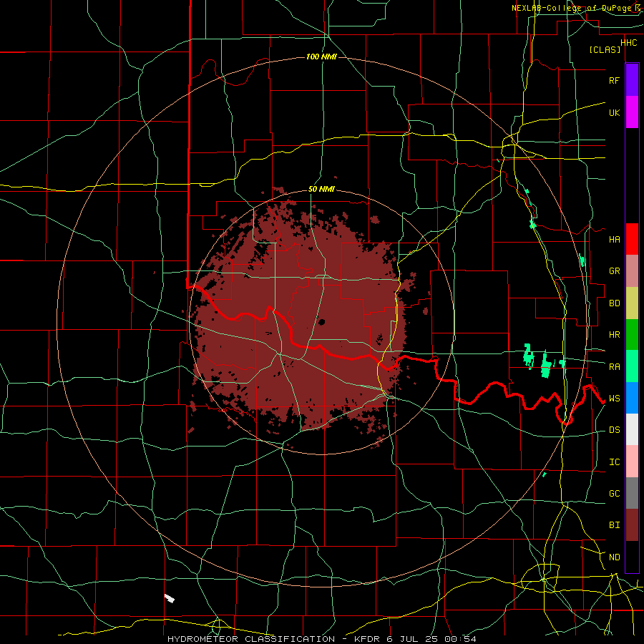Click the 'HHC' product code text

click(628, 42)
